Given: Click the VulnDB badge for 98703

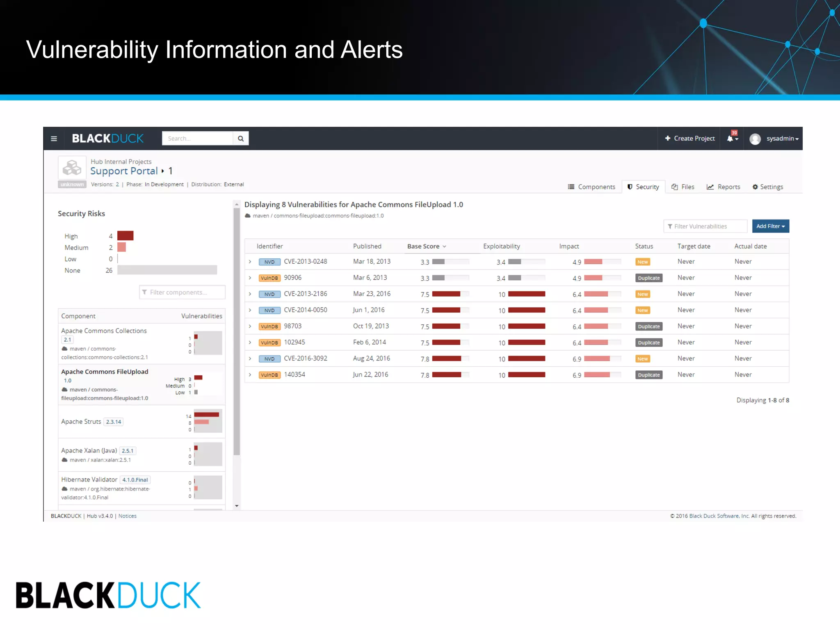Looking at the screenshot, I should (x=269, y=326).
